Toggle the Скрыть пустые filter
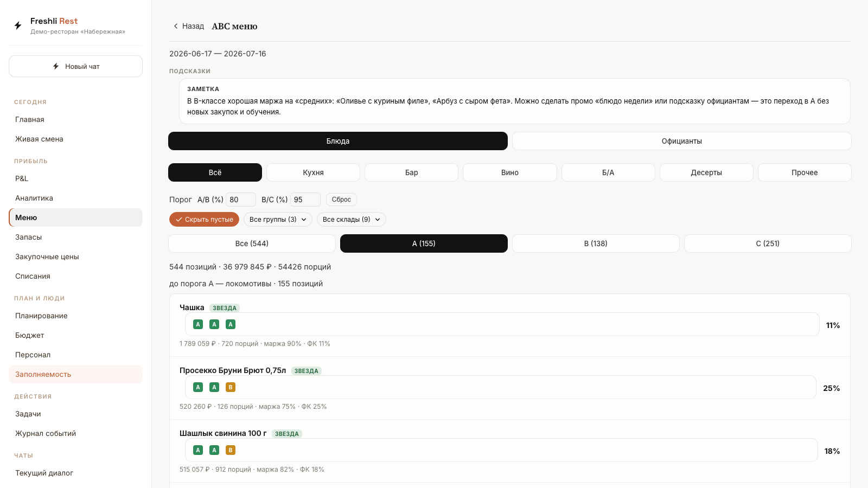This screenshot has width=868, height=488. tap(204, 220)
